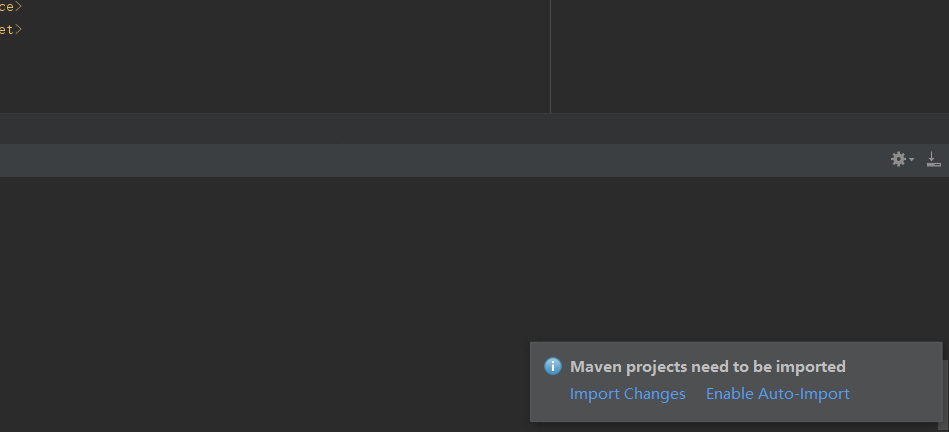The height and width of the screenshot is (432, 949).
Task: Select the Maven projects notification title
Action: click(x=708, y=367)
